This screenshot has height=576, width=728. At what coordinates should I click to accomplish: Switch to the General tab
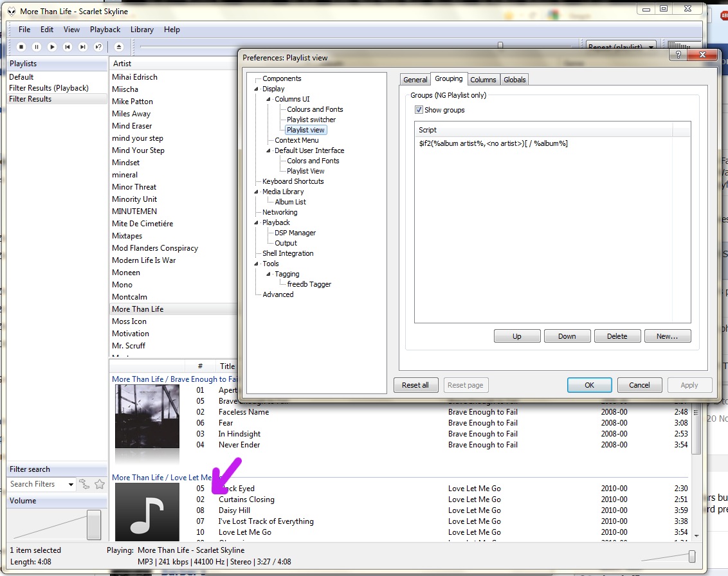pos(415,80)
